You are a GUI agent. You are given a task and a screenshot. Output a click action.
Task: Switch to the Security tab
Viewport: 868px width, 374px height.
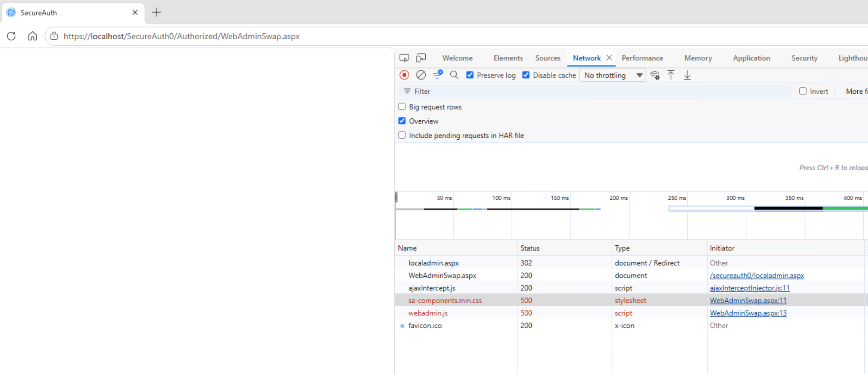[804, 58]
